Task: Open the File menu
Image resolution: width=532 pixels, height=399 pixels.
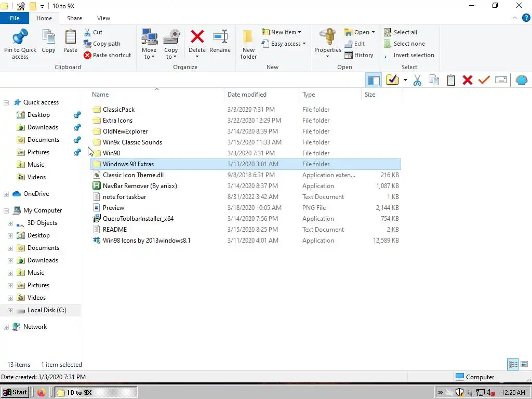Action: click(15, 18)
